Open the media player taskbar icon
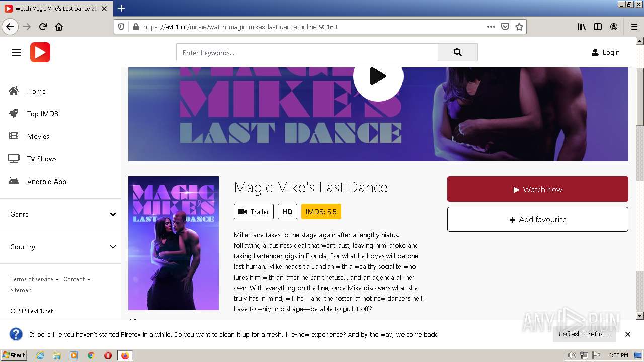Image resolution: width=644 pixels, height=362 pixels. (74, 355)
